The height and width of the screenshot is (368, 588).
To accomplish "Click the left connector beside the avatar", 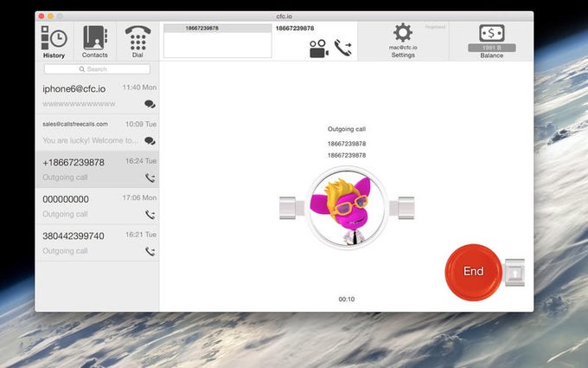I will (x=291, y=208).
